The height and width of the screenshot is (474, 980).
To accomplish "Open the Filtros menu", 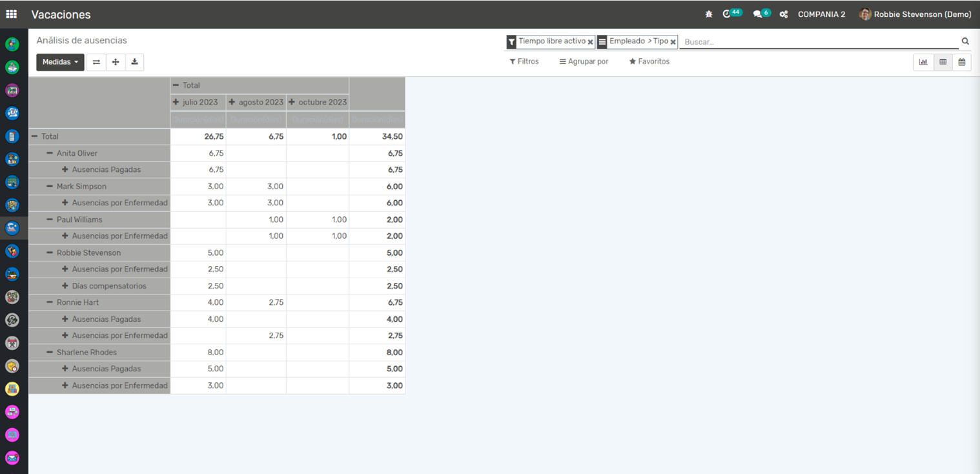I will point(524,61).
